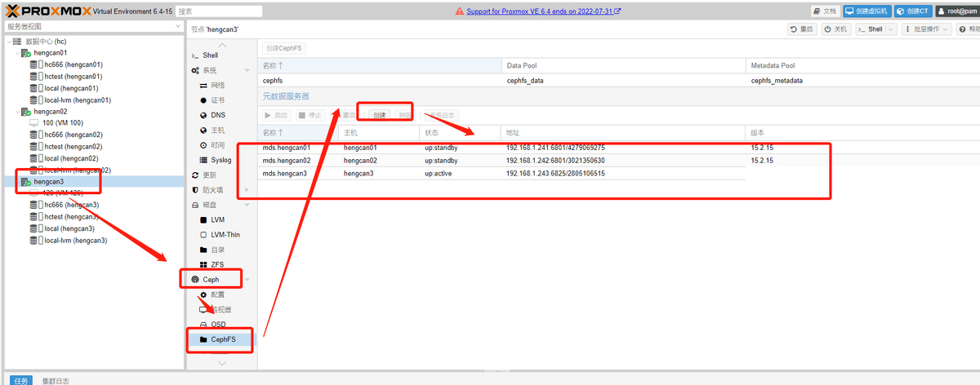Image resolution: width=980 pixels, height=385 pixels.
Task: Collapse the hengcan02 node arrow
Action: 16,111
